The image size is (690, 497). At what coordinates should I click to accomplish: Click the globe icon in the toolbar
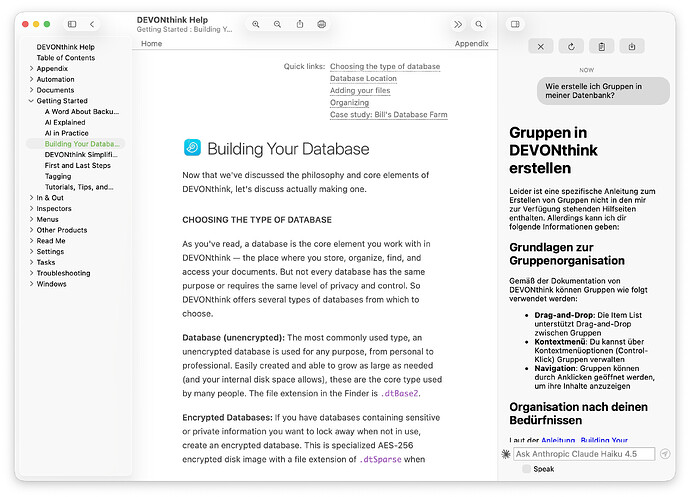tap(322, 24)
